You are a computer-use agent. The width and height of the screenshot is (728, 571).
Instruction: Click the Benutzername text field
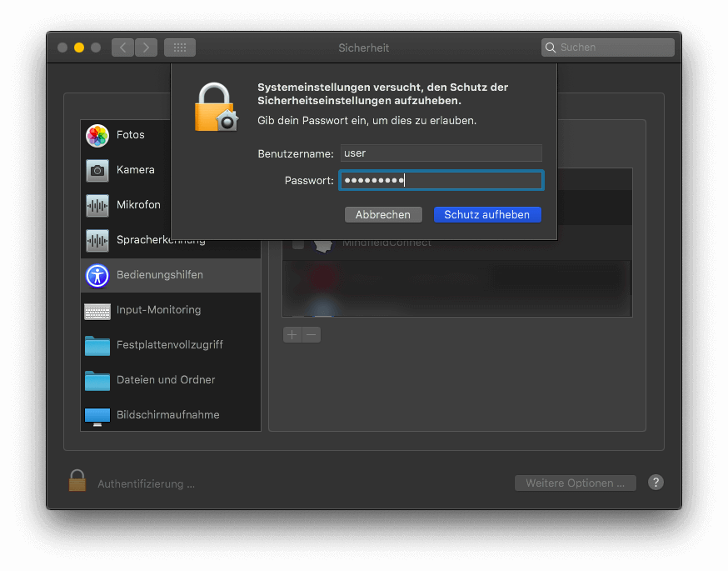(x=441, y=153)
